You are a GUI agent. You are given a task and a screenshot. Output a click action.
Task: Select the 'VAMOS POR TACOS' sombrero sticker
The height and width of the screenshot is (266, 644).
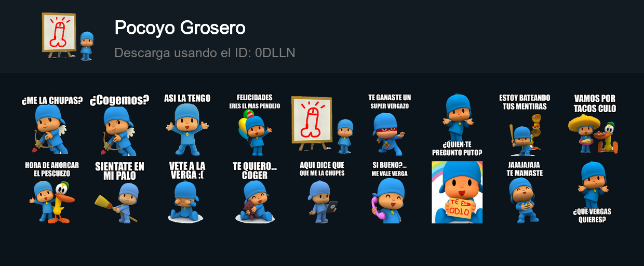click(x=595, y=125)
